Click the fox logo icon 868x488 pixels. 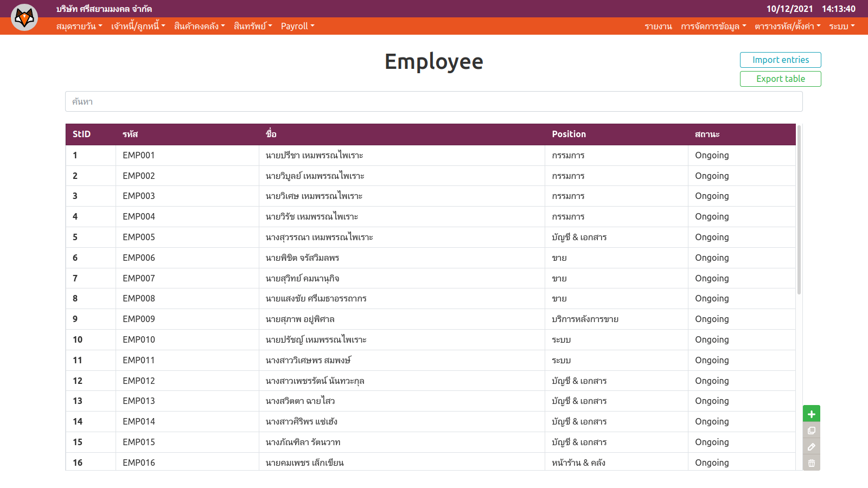click(x=24, y=17)
